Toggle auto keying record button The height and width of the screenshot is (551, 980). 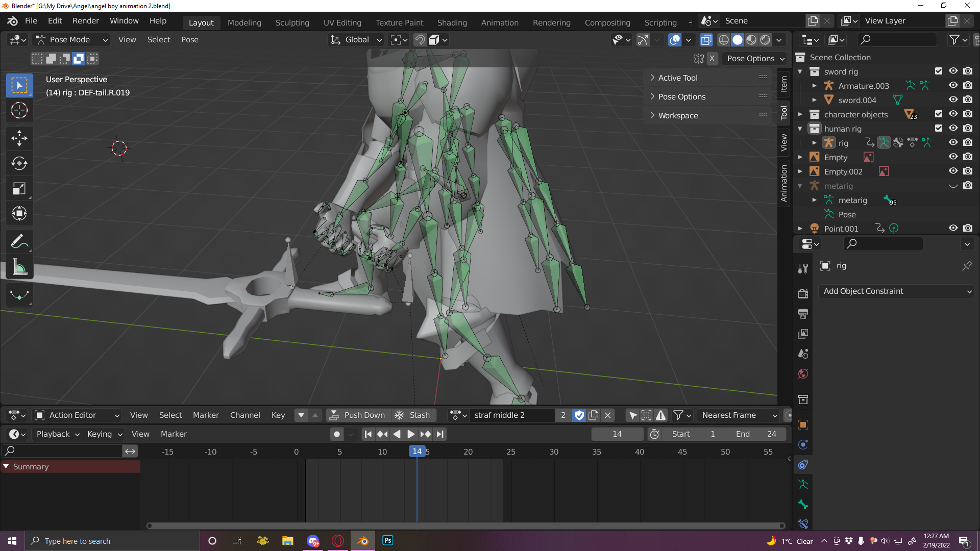[x=336, y=434]
